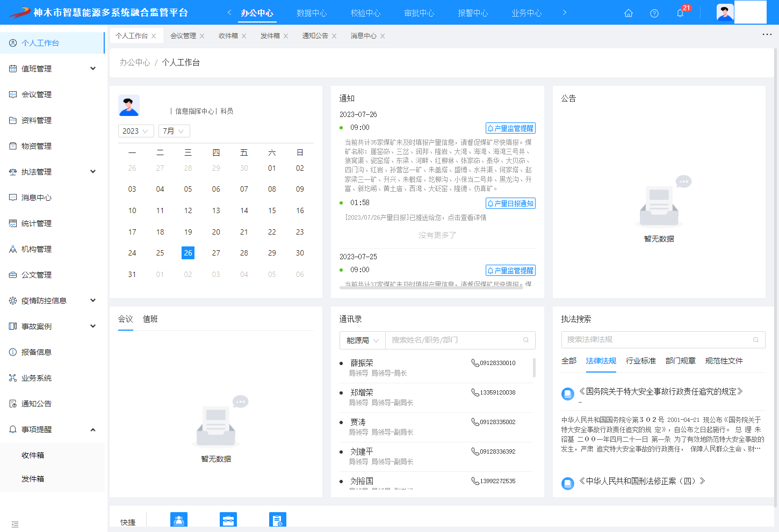The width and height of the screenshot is (779, 532).
Task: Click the first blue shortcut icon in 快捷
Action: tap(179, 520)
